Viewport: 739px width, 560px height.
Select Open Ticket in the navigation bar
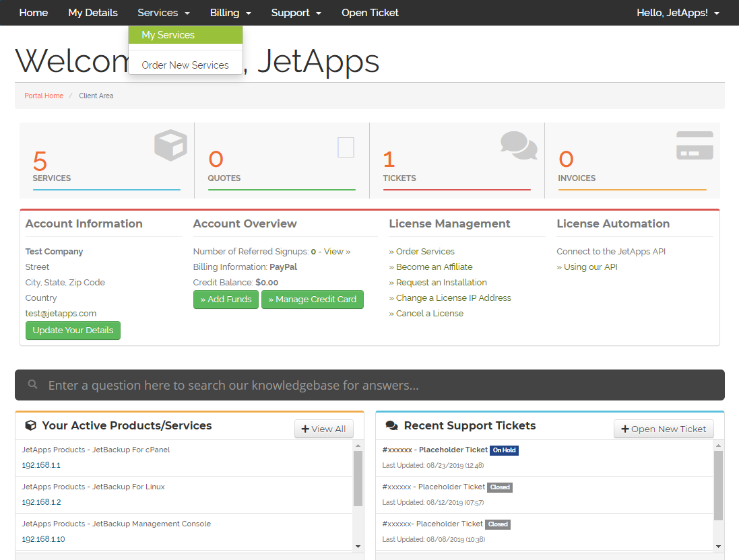370,13
